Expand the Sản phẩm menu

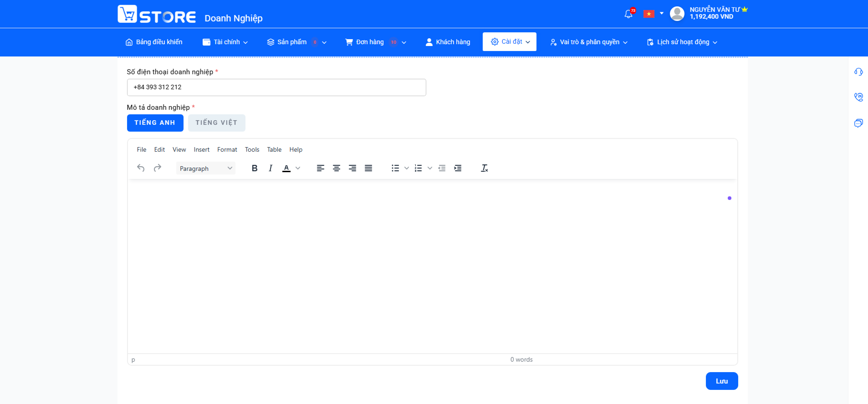click(x=297, y=42)
